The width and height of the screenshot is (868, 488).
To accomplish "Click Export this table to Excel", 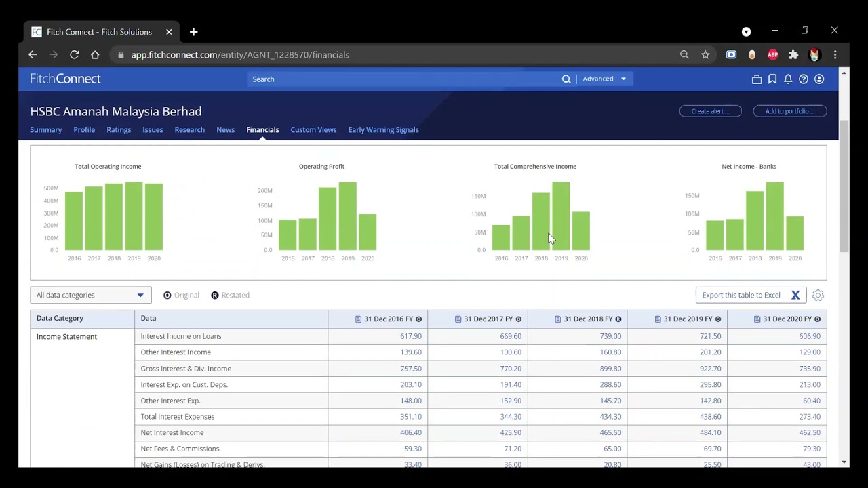I will coord(751,295).
